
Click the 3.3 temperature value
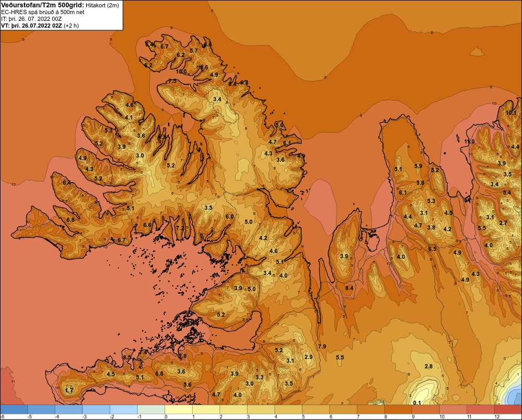pos(259,377)
